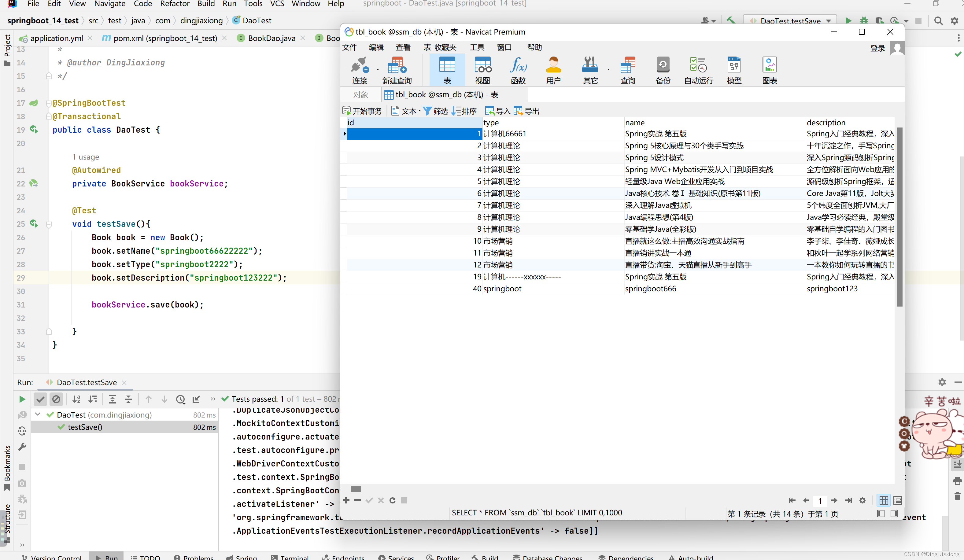Image resolution: width=964 pixels, height=560 pixels.
Task: Go to the last page of records
Action: click(x=848, y=500)
